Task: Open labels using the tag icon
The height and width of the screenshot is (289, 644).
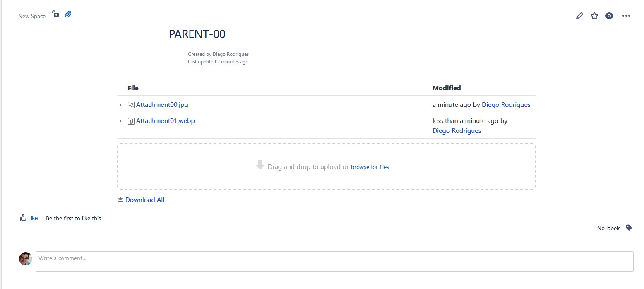Action: (629, 227)
